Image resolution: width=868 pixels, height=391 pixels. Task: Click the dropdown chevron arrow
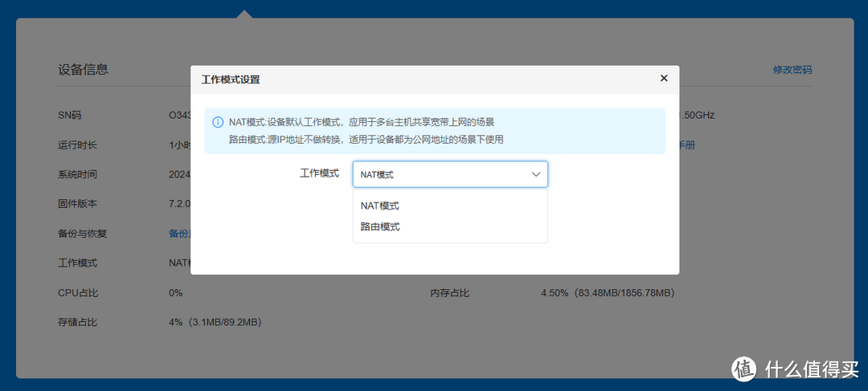(x=535, y=174)
